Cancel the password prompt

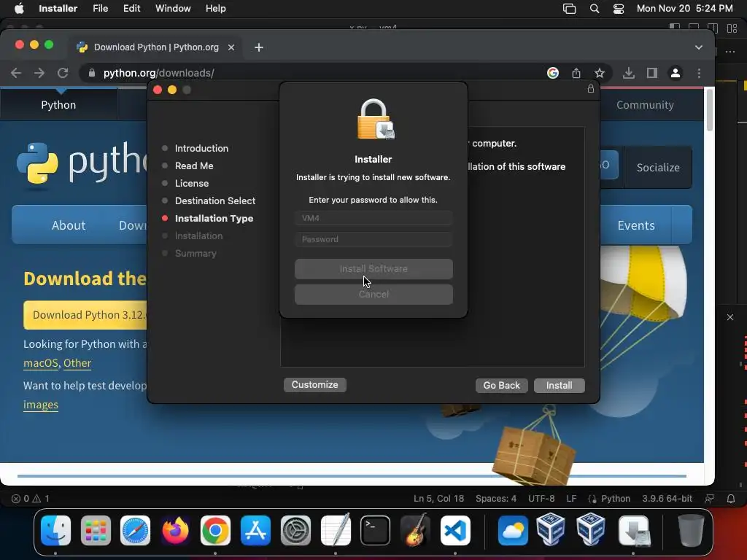tap(373, 295)
